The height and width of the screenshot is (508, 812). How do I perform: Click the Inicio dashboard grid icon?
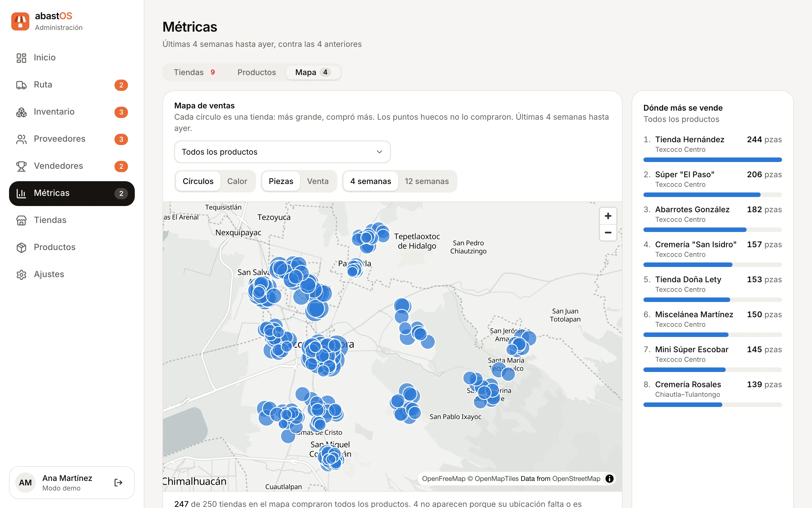pyautogui.click(x=21, y=58)
